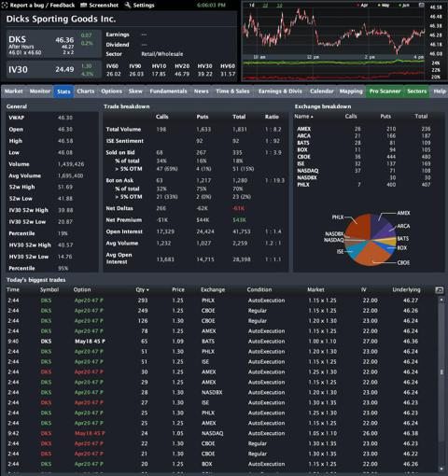This screenshot has width=448, height=476.
Task: Open the Pro Scanner tab
Action: (385, 91)
